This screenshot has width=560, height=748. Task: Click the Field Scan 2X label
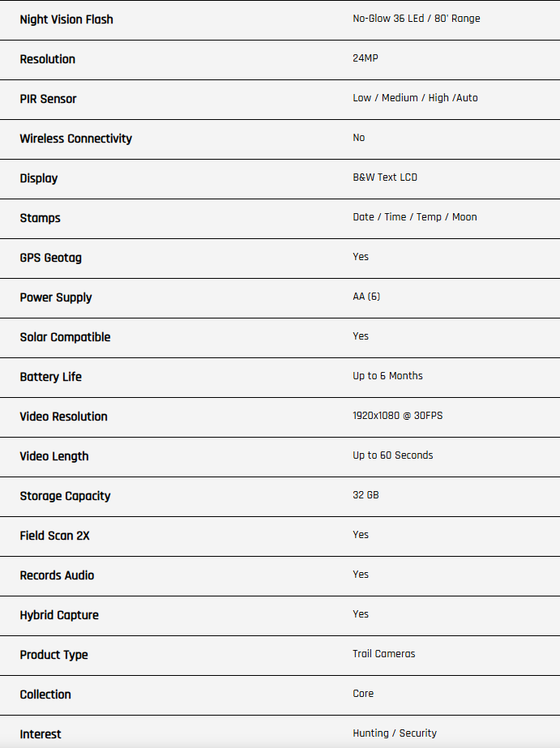pos(55,536)
